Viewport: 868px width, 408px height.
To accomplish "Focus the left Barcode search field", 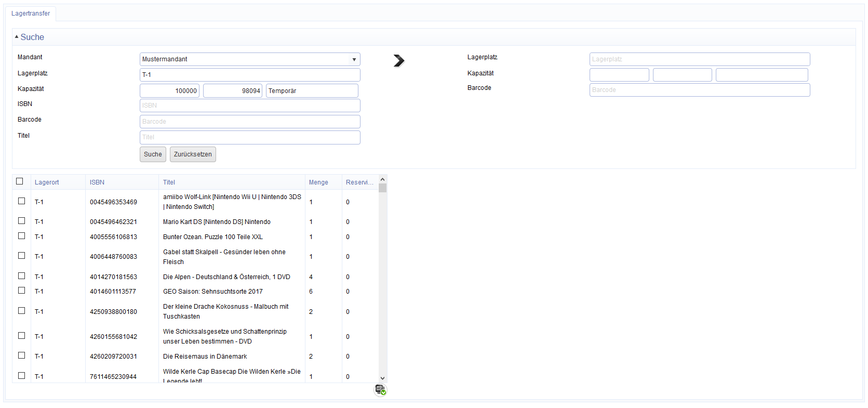I will [250, 122].
